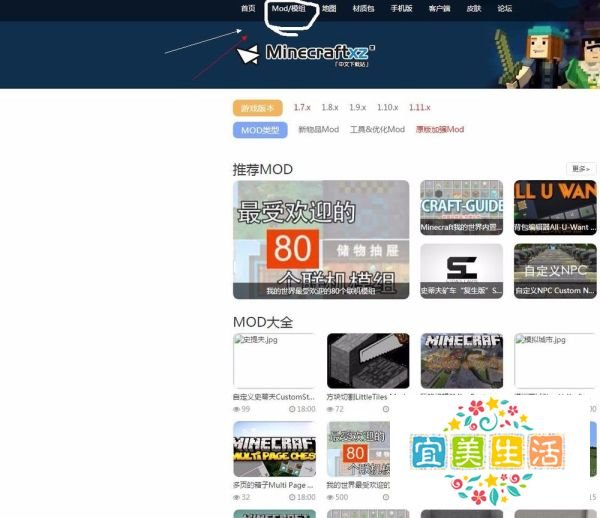The image size is (600, 518).
Task: Click the clock icon under 自定义史蒂夫
Action: pos(292,409)
